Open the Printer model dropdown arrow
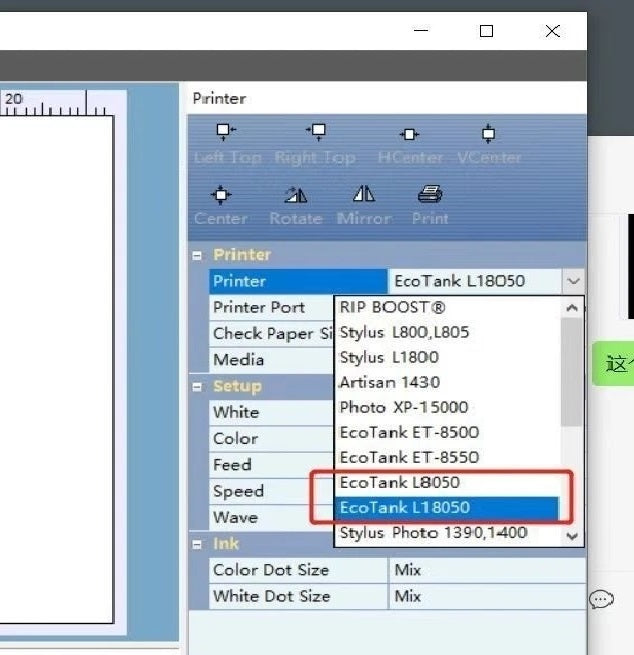Image resolution: width=634 pixels, height=655 pixels. coord(573,282)
